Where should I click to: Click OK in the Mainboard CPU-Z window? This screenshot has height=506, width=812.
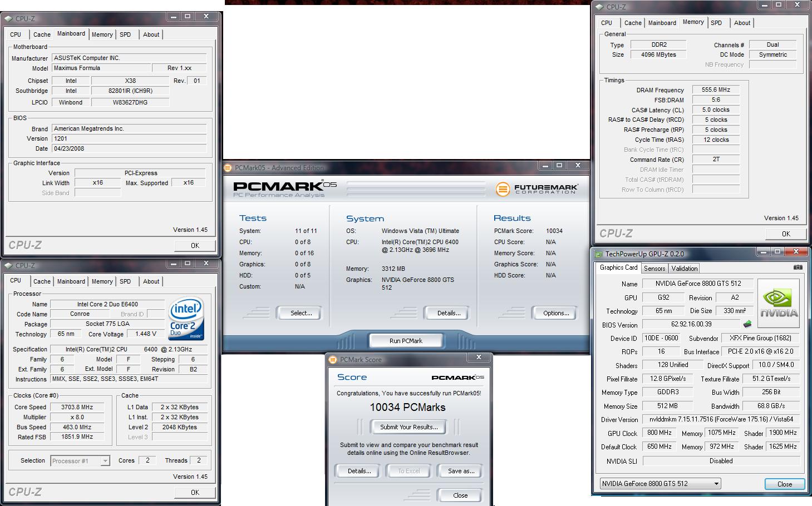click(x=195, y=245)
